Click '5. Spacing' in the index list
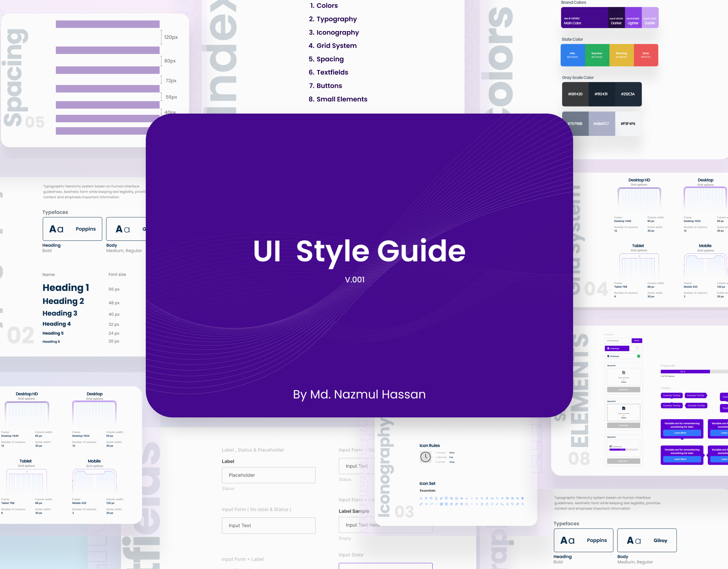 pos(326,59)
